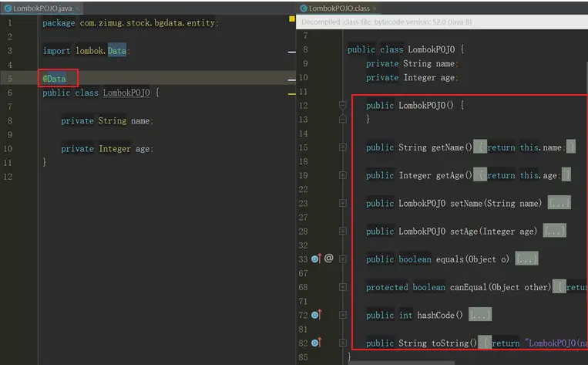
Task: Expand the getName method fold
Action: coord(343,147)
